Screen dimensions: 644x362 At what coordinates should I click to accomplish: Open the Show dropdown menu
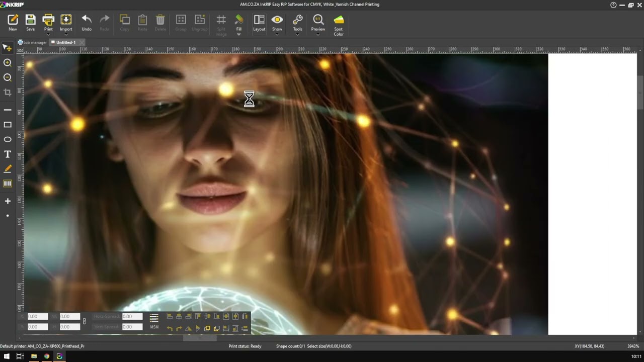tap(277, 34)
